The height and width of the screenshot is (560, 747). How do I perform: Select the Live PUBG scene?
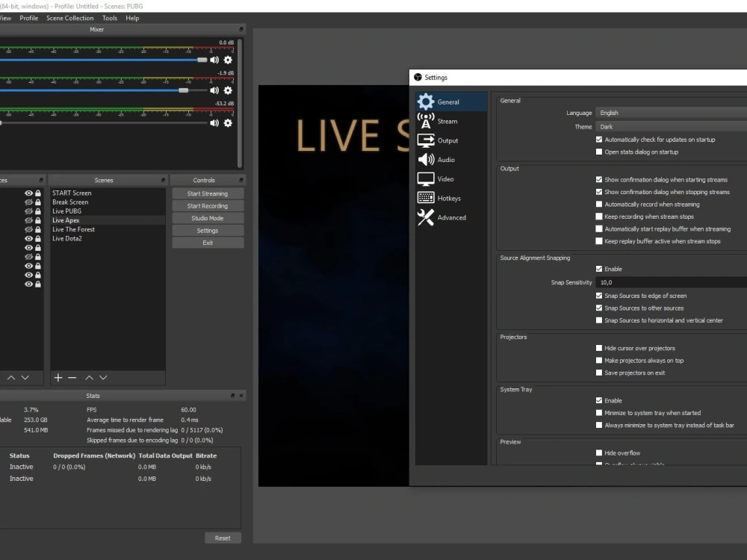108,211
